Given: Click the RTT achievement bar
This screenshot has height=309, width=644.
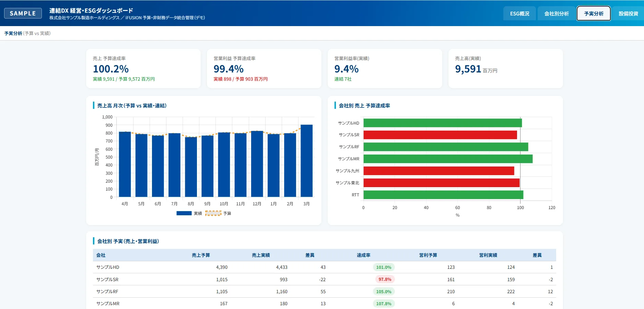Looking at the screenshot, I should click(x=443, y=195).
